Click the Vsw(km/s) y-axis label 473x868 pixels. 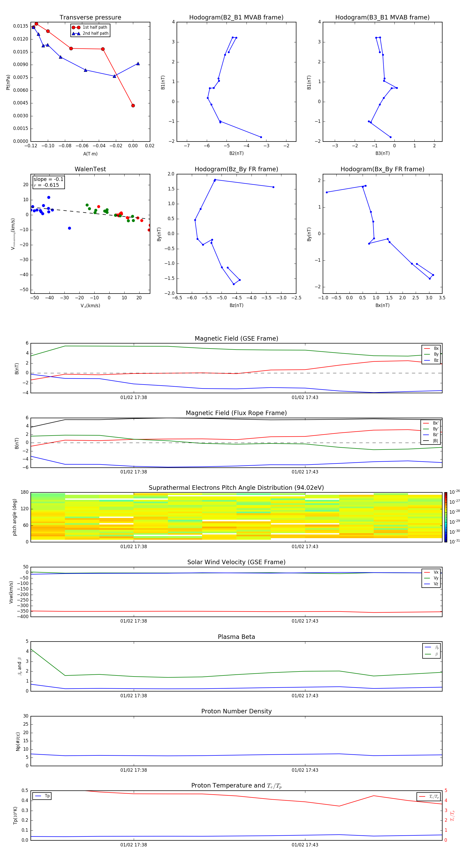11,592
